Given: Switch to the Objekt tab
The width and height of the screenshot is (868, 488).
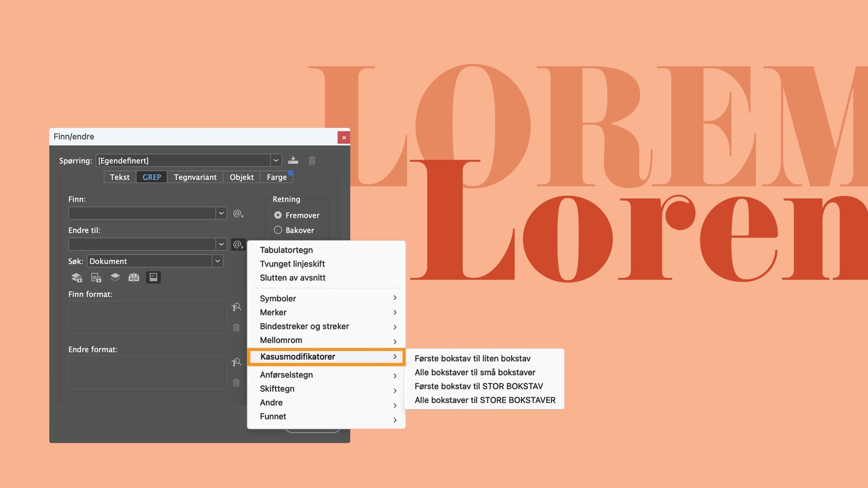Looking at the screenshot, I should point(241,177).
